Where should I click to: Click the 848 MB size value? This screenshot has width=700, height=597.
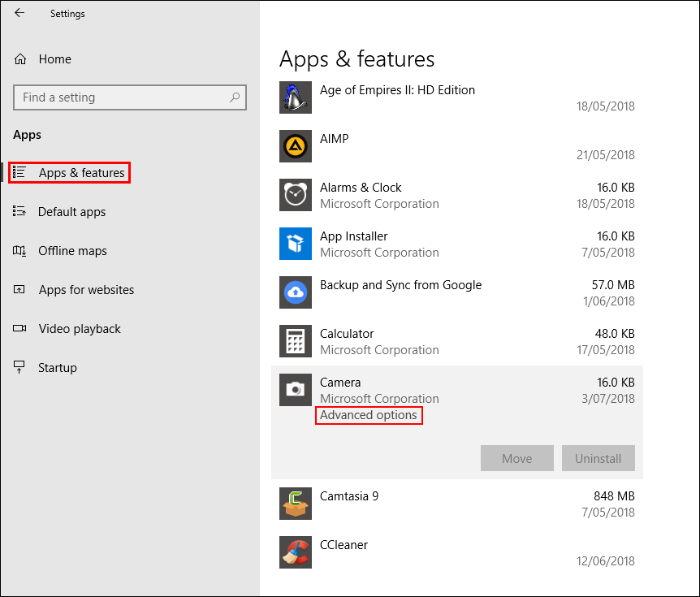614,496
